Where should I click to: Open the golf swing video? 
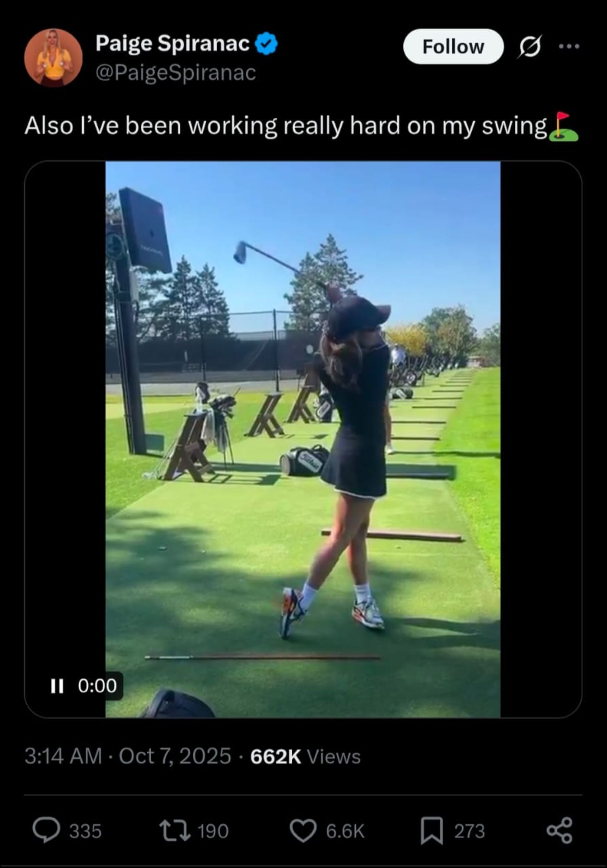coord(303,439)
